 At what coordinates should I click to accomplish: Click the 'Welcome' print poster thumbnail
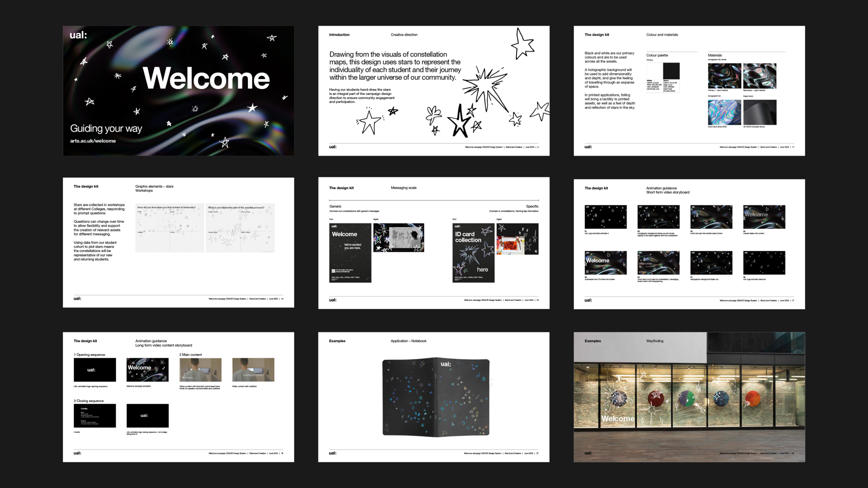pos(350,253)
